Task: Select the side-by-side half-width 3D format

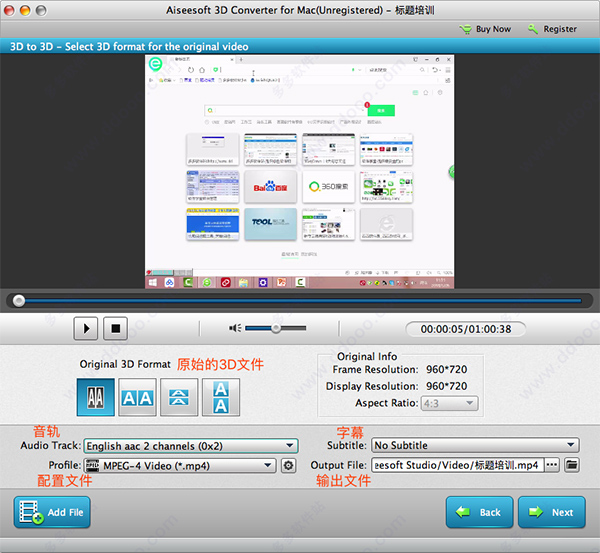Action: pos(96,397)
